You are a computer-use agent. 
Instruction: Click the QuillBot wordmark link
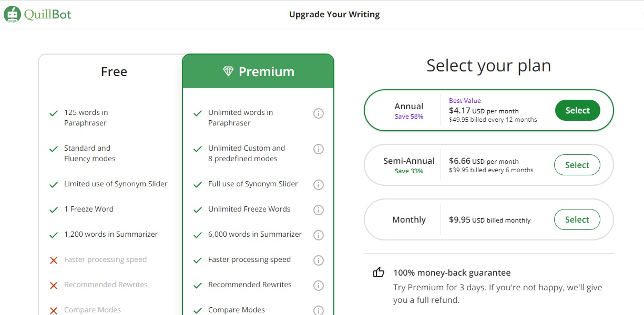pyautogui.click(x=47, y=15)
